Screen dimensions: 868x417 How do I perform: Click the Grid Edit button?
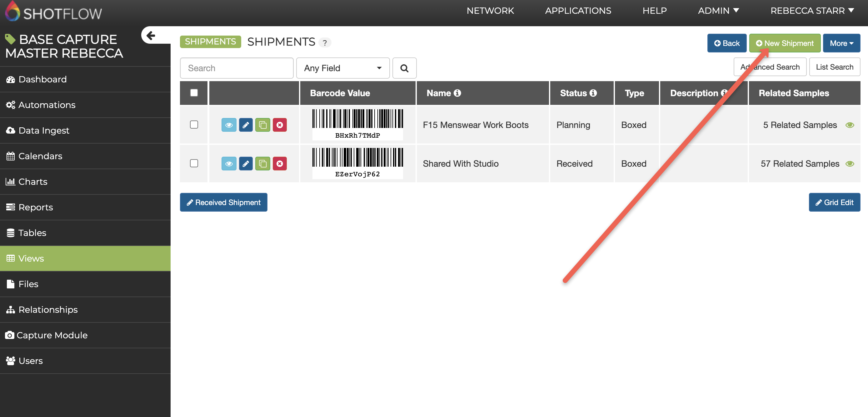(834, 202)
